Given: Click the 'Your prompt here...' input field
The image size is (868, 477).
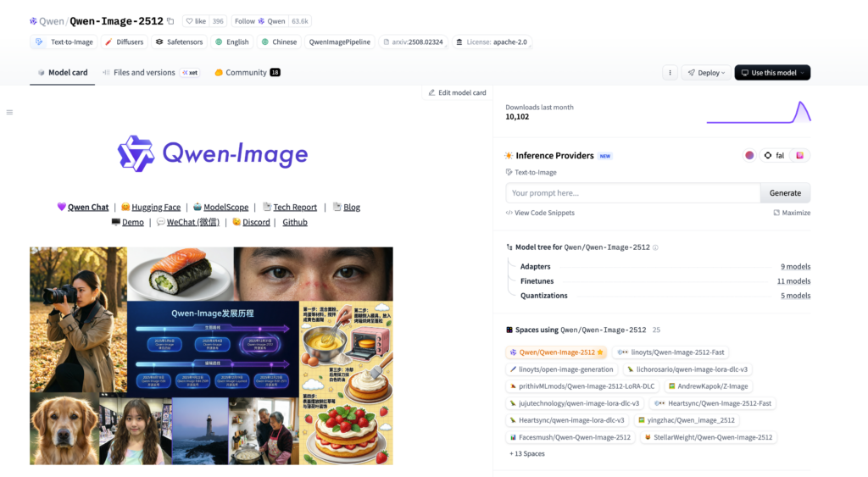Looking at the screenshot, I should 632,193.
